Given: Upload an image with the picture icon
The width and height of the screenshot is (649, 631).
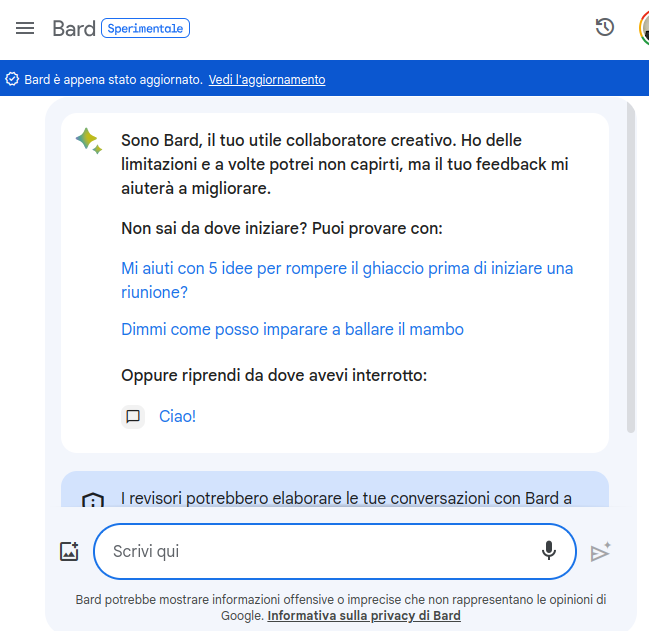Looking at the screenshot, I should point(69,551).
